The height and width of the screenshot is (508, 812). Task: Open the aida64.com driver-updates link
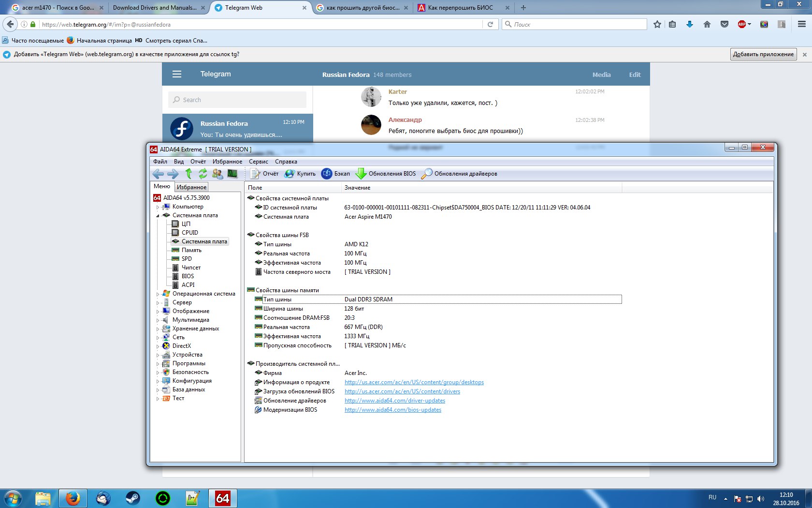pos(395,401)
